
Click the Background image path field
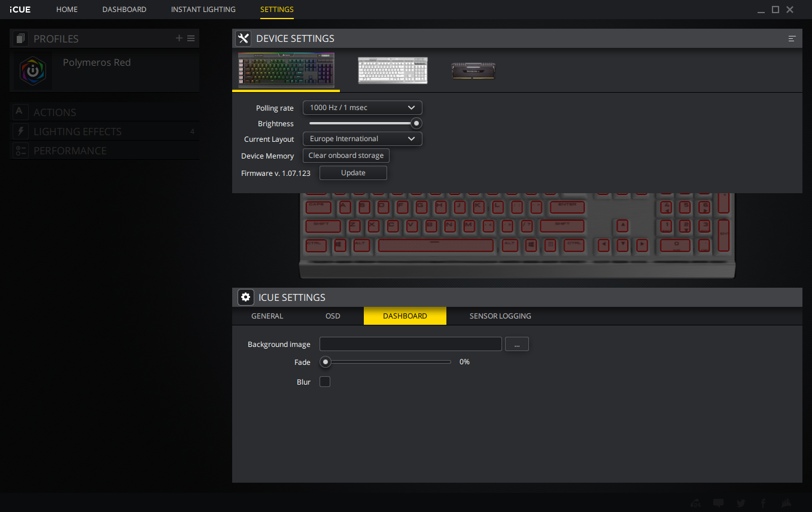point(410,344)
